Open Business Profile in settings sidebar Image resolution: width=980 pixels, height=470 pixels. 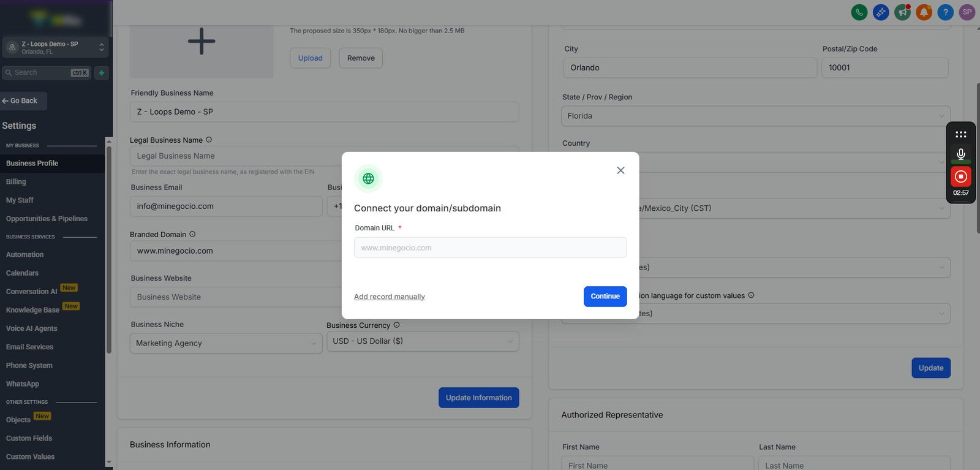[53, 164]
